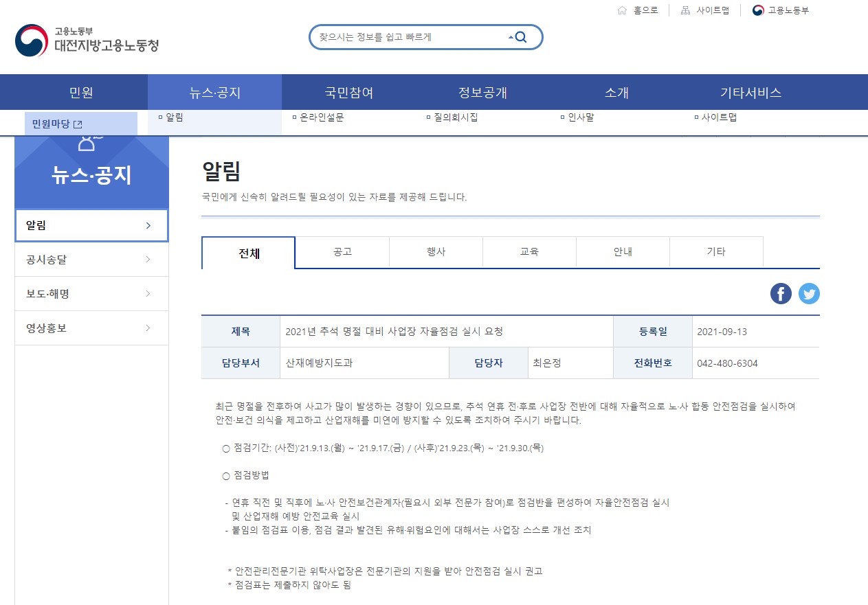The width and height of the screenshot is (868, 605).
Task: Switch to the 공고 tab
Action: point(342,252)
